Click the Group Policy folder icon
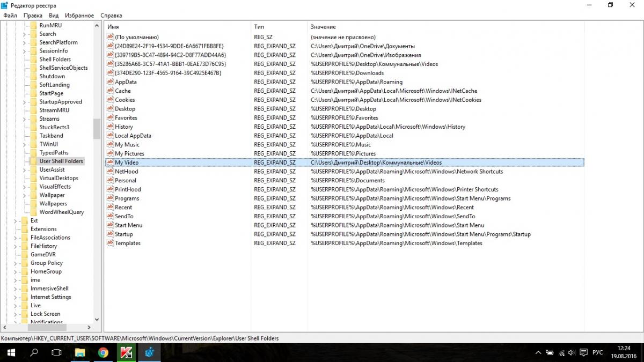Image resolution: width=644 pixels, height=362 pixels. pyautogui.click(x=25, y=263)
